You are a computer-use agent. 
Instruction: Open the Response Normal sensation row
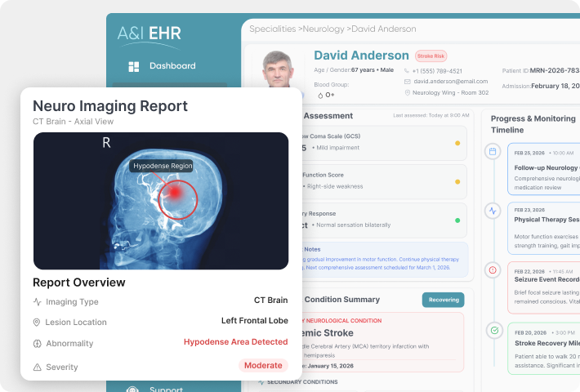[x=385, y=220]
